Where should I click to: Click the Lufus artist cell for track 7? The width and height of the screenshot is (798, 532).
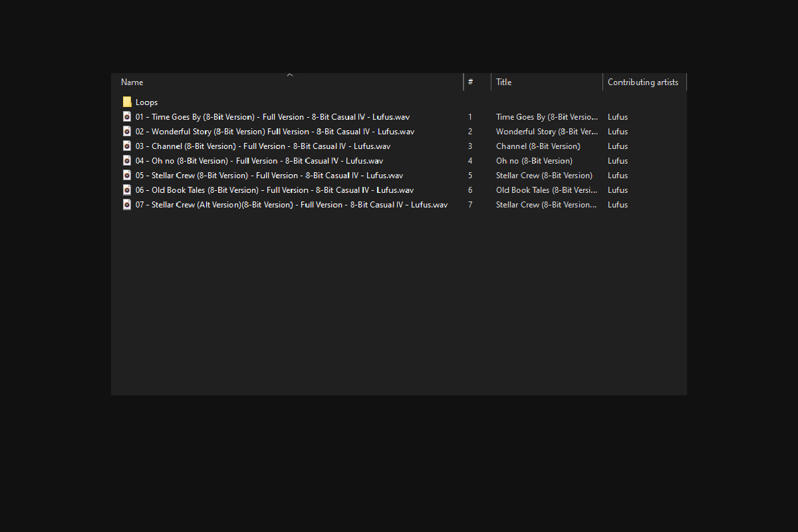[618, 205]
